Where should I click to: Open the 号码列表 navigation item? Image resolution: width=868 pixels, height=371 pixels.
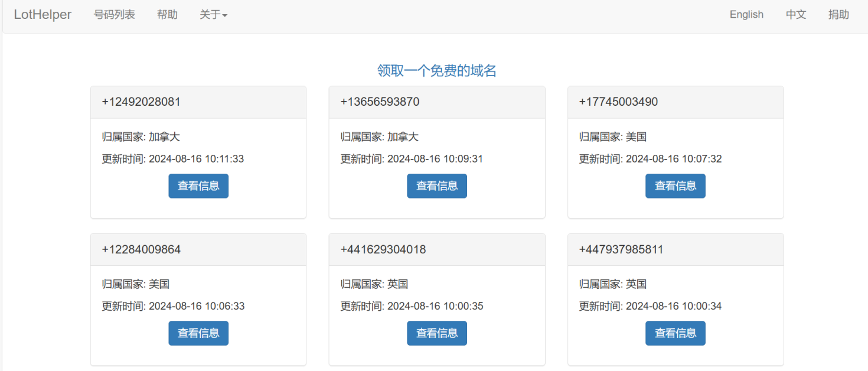[114, 15]
